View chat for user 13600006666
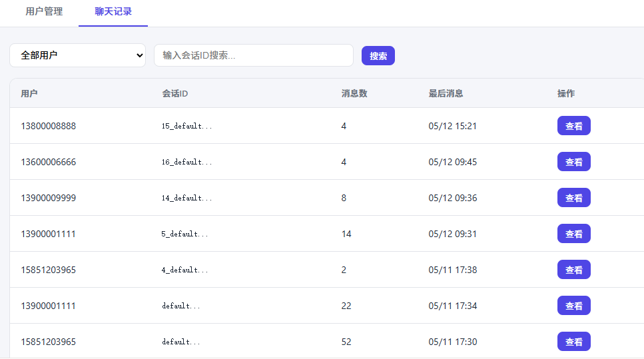The image size is (644, 359). tap(574, 162)
